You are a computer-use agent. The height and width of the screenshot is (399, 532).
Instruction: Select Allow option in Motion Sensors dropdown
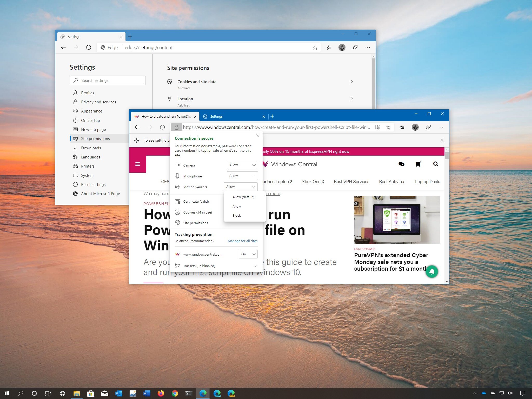[236, 206]
